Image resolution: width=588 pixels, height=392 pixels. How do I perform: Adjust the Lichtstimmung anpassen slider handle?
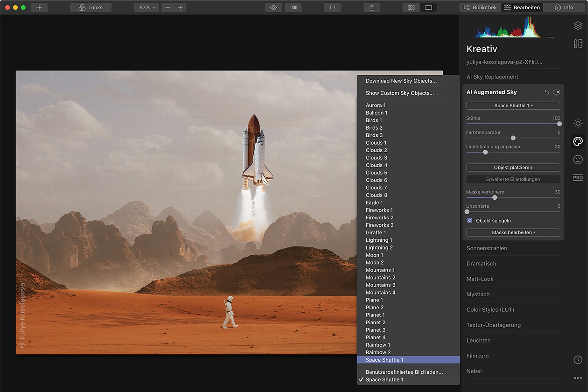[485, 152]
